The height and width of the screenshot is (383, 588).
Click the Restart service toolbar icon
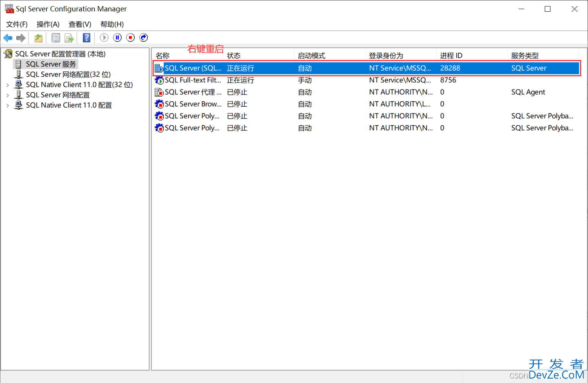click(x=144, y=38)
